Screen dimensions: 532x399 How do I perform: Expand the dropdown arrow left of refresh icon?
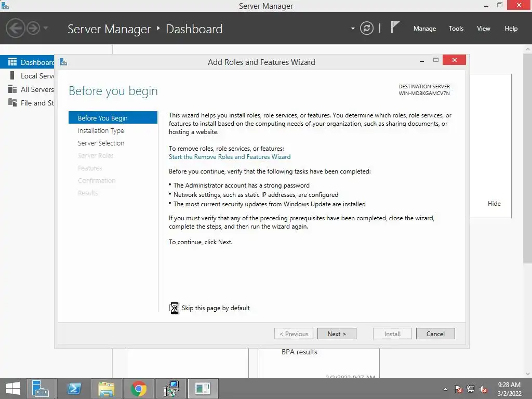[353, 29]
